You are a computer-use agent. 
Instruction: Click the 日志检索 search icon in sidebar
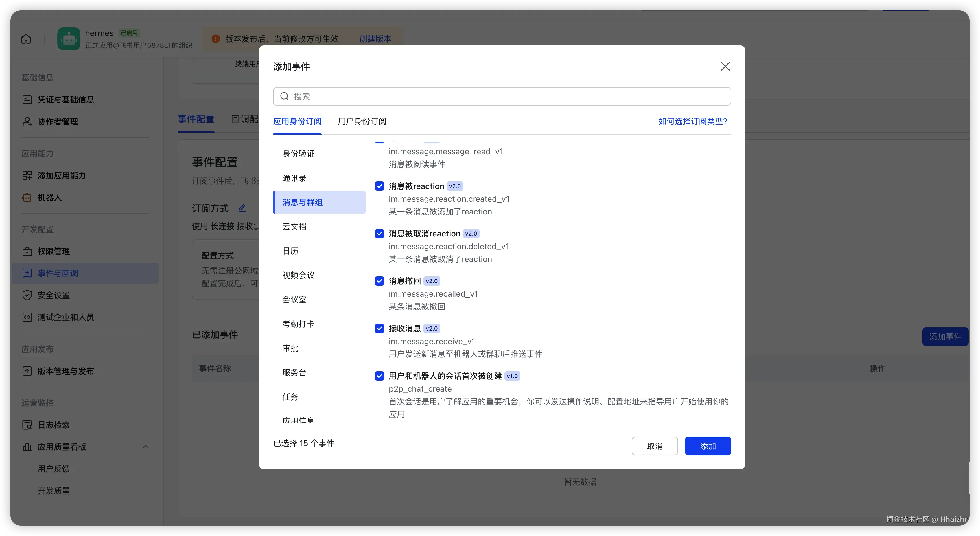[x=27, y=425]
